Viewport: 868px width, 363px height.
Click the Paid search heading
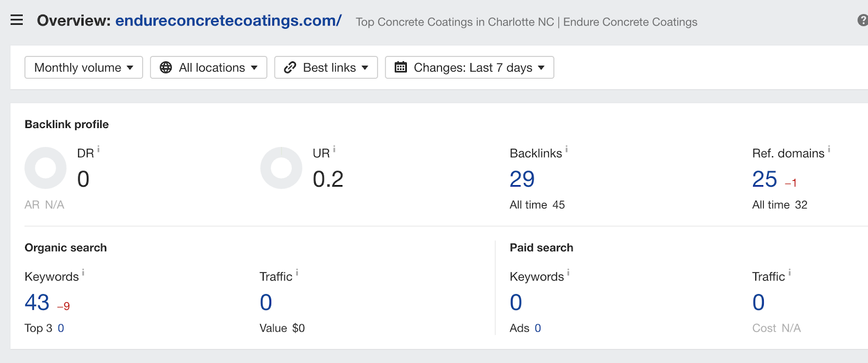click(x=541, y=247)
